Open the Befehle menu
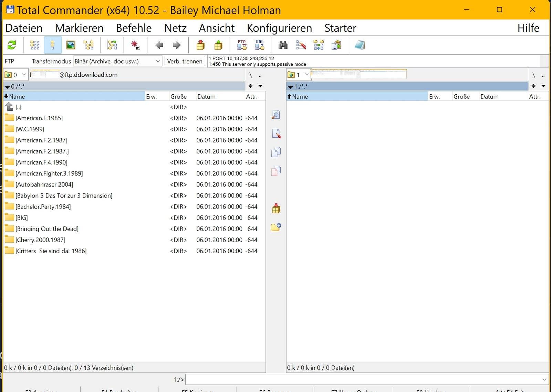The height and width of the screenshot is (392, 551). click(x=134, y=28)
